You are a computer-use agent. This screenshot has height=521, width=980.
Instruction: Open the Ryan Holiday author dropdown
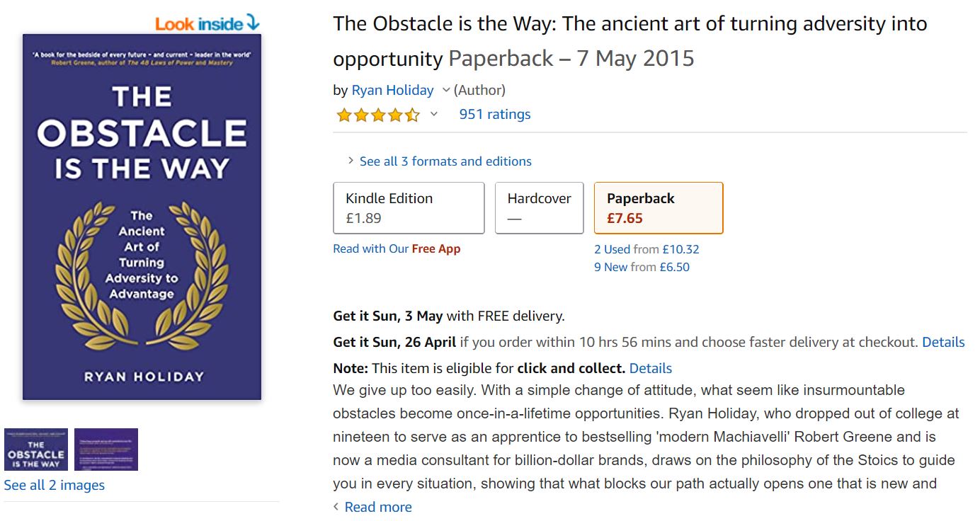(447, 90)
